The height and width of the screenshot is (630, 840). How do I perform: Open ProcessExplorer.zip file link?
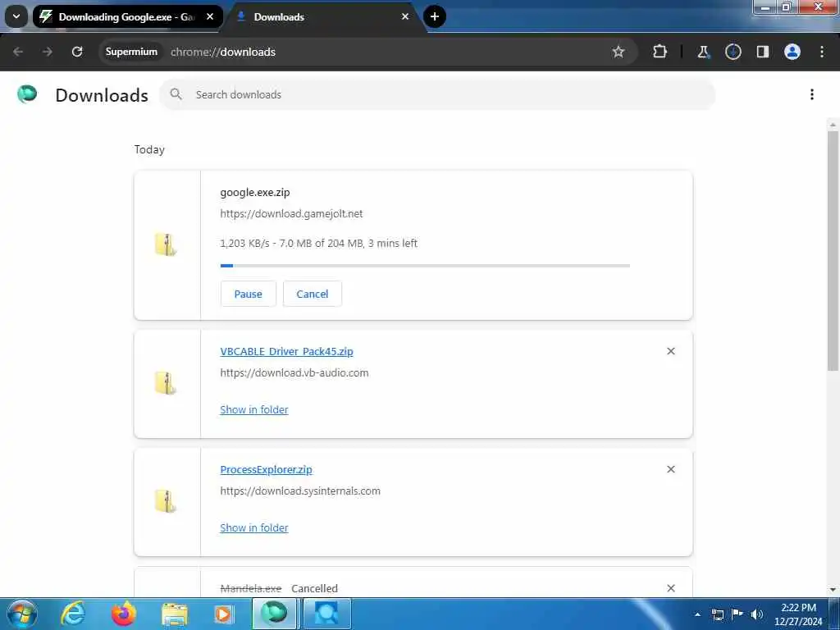pos(267,469)
